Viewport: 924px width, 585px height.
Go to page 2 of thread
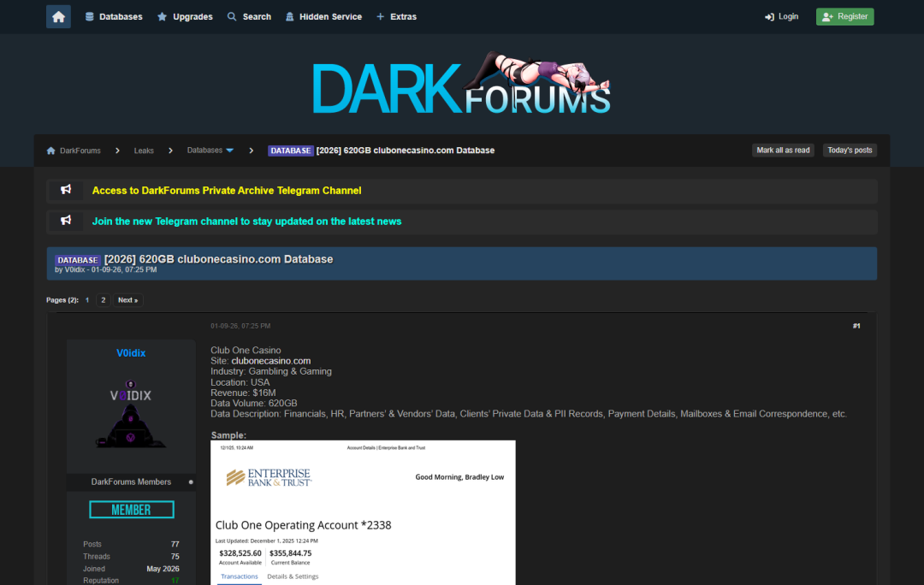point(104,300)
